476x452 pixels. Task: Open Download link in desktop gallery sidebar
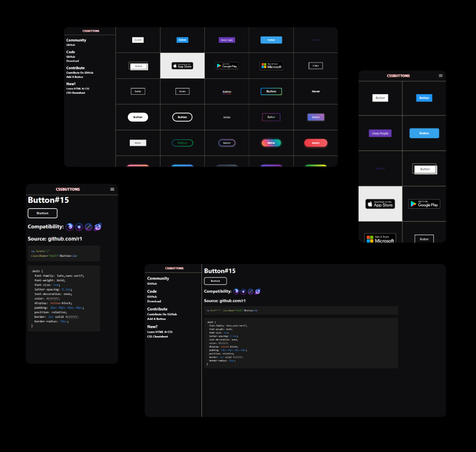(73, 61)
